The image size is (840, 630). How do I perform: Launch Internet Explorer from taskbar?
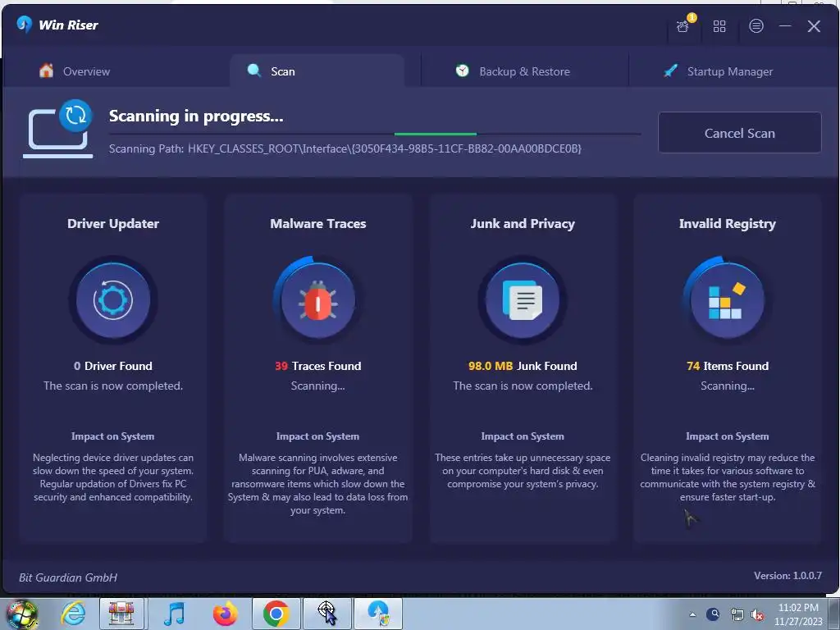[x=72, y=614]
